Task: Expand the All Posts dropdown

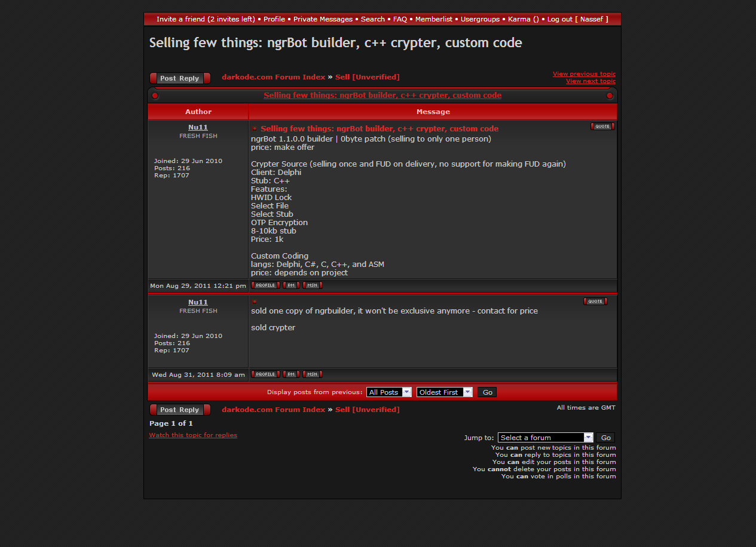Action: 389,392
